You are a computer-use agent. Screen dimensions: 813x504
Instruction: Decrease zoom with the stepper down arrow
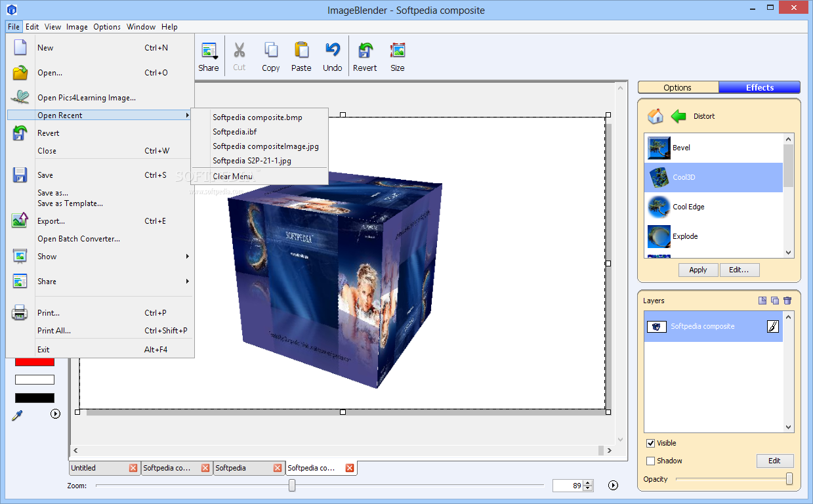589,489
